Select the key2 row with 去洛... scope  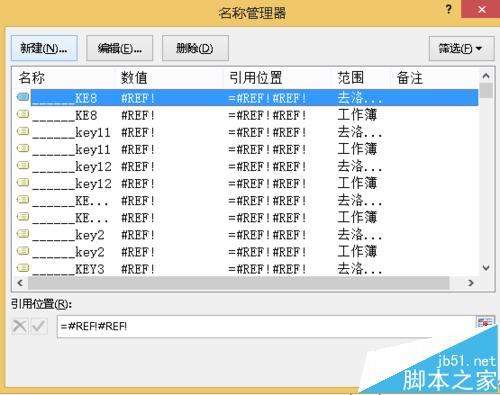coord(247,235)
